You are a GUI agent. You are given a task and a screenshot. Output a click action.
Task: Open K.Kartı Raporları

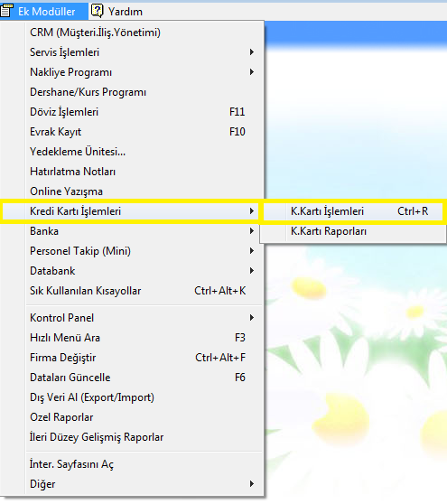click(353, 231)
